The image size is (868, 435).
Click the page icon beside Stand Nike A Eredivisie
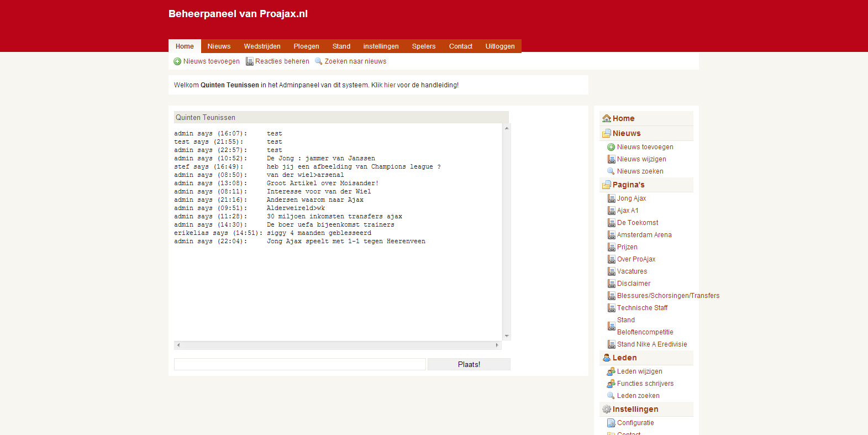[611, 344]
